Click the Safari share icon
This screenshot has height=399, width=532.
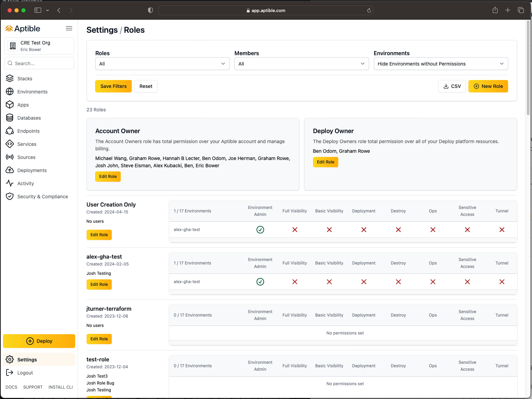[x=495, y=10]
